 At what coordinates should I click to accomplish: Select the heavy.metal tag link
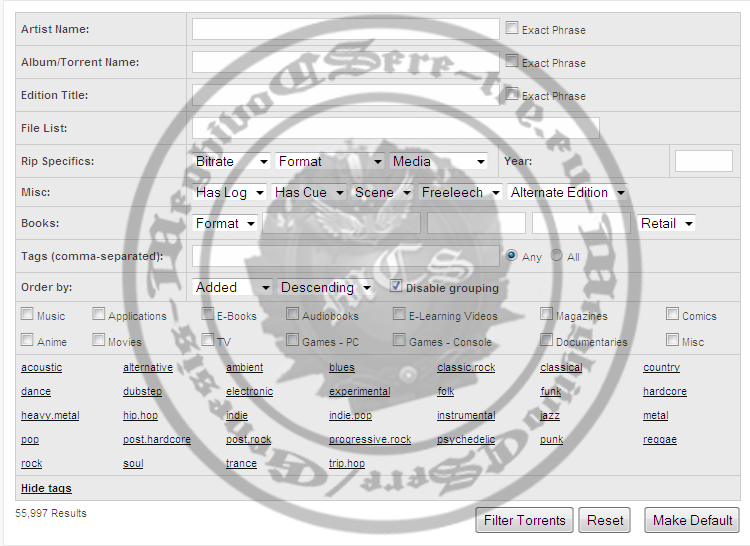(x=50, y=415)
